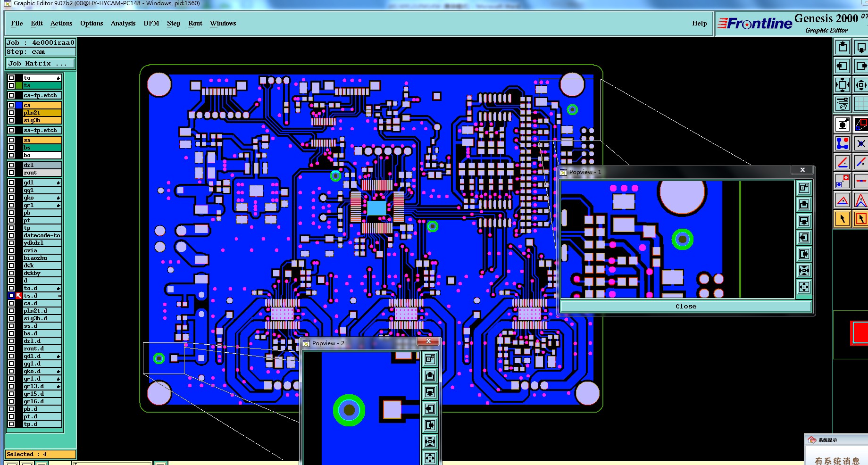Image resolution: width=868 pixels, height=465 pixels.
Task: Click area-select icon in Popview 1 toolbar
Action: pyautogui.click(x=804, y=188)
